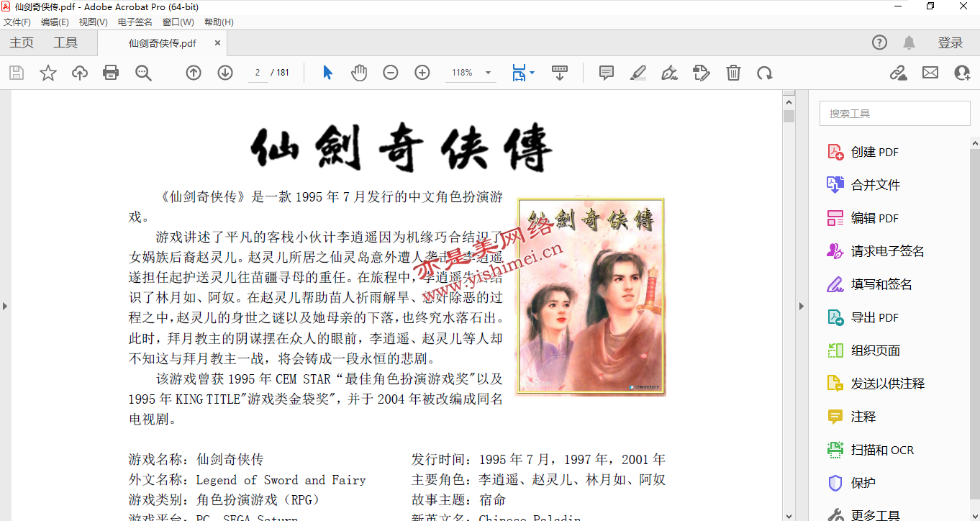Screen dimensions: 980x521
Task: Open the 窗口(W) menu
Action: point(178,22)
